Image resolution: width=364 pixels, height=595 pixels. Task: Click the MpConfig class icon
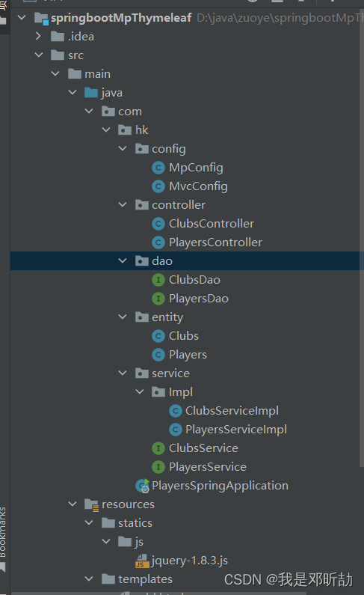click(158, 168)
